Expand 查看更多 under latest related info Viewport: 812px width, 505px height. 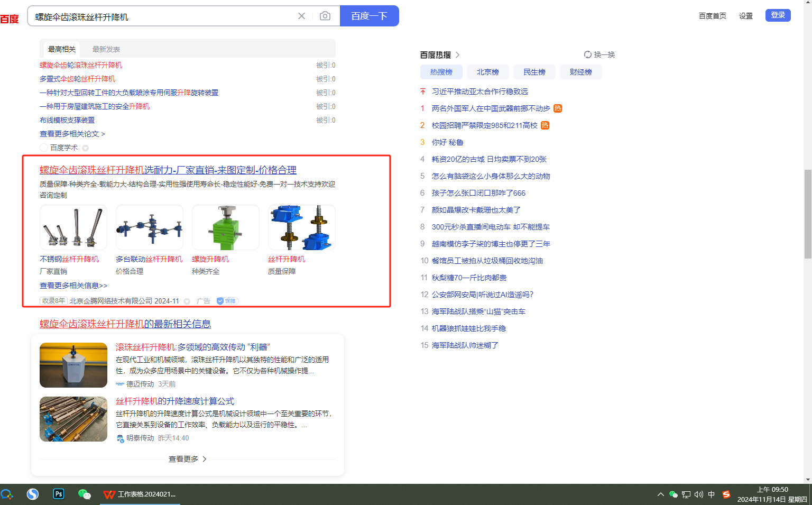click(188, 459)
